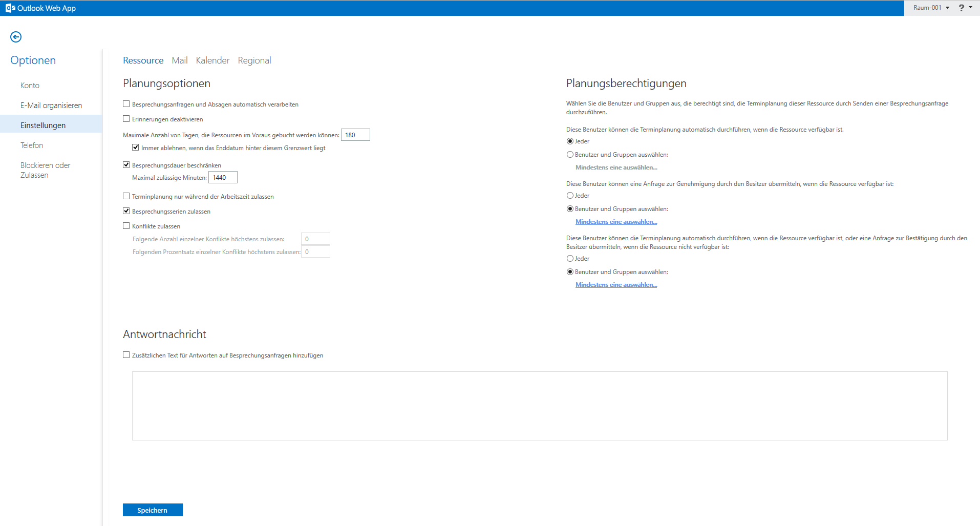Select Benutzer und Gruppen auswählen for unavailable resource
The height and width of the screenshot is (526, 980).
(x=570, y=272)
